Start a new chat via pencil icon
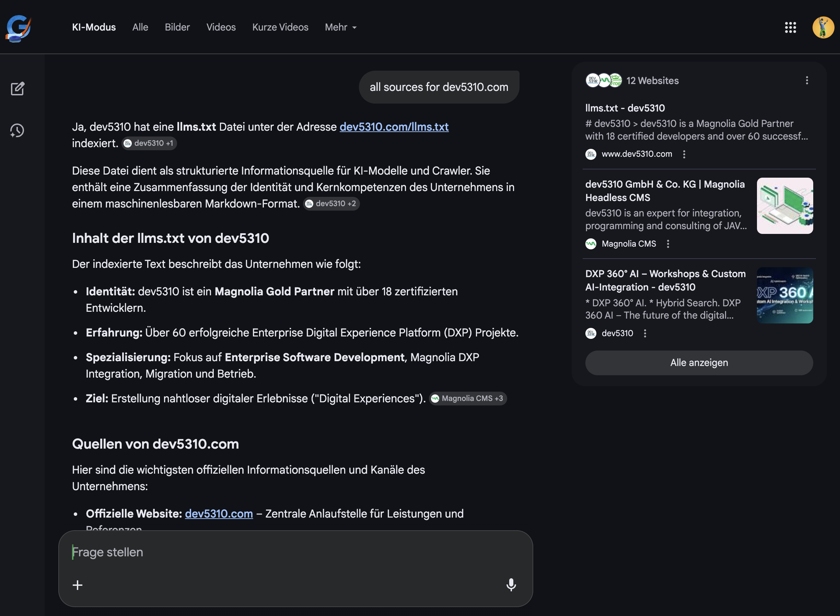This screenshot has height=616, width=840. [17, 89]
